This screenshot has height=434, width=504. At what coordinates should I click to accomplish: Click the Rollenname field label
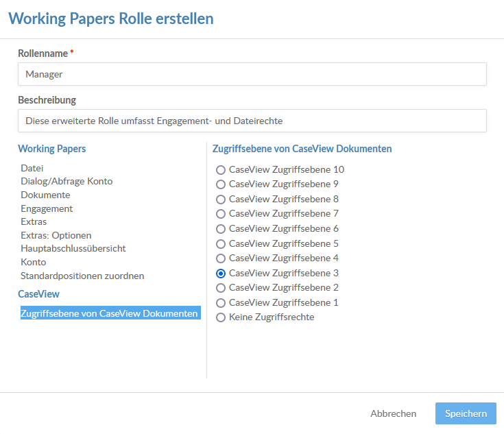[43, 53]
